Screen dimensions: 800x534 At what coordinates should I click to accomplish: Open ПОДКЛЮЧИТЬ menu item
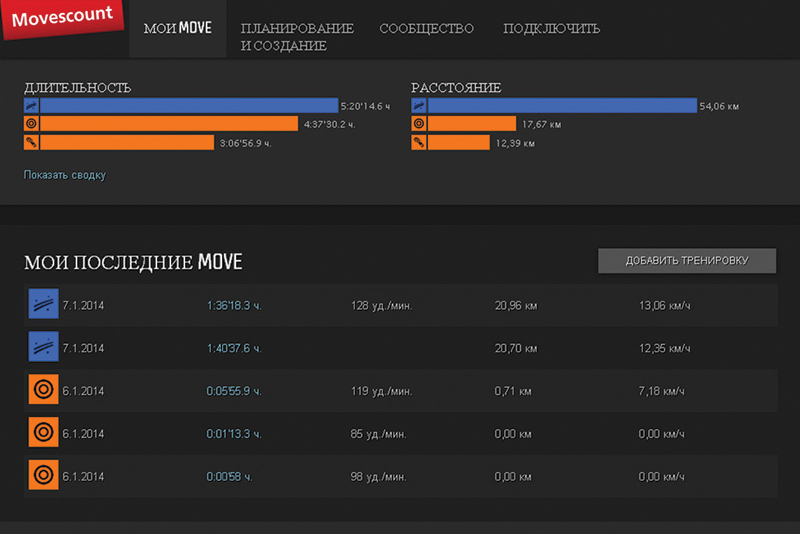(x=552, y=29)
